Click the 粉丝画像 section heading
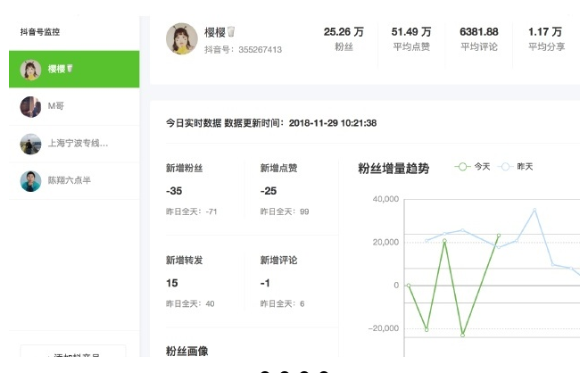 186,352
